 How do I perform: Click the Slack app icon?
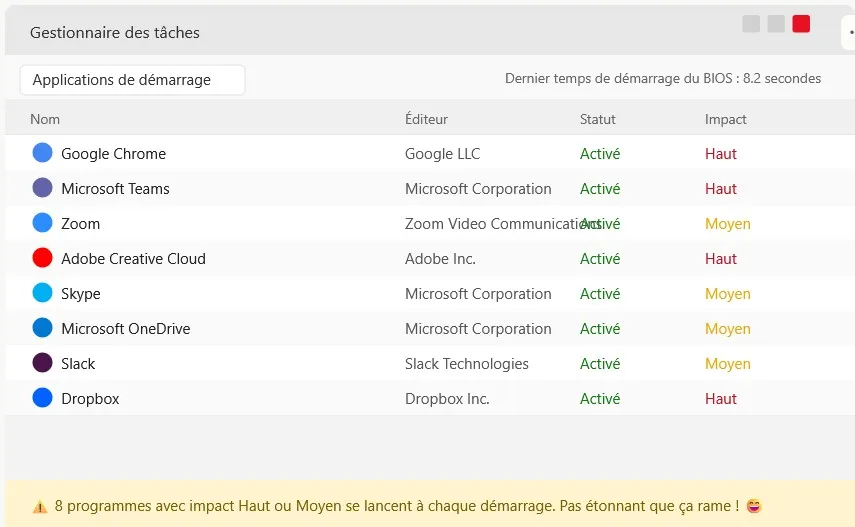[43, 363]
